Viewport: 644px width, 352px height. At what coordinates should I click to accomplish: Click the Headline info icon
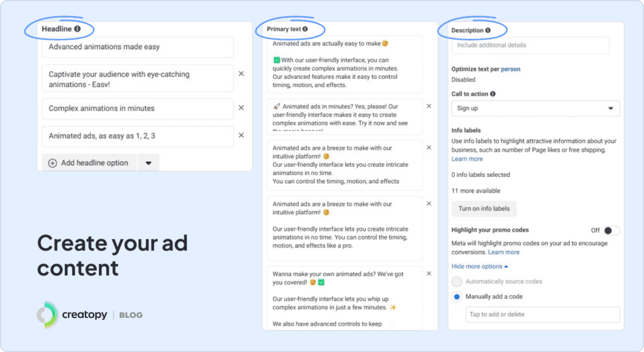click(77, 29)
